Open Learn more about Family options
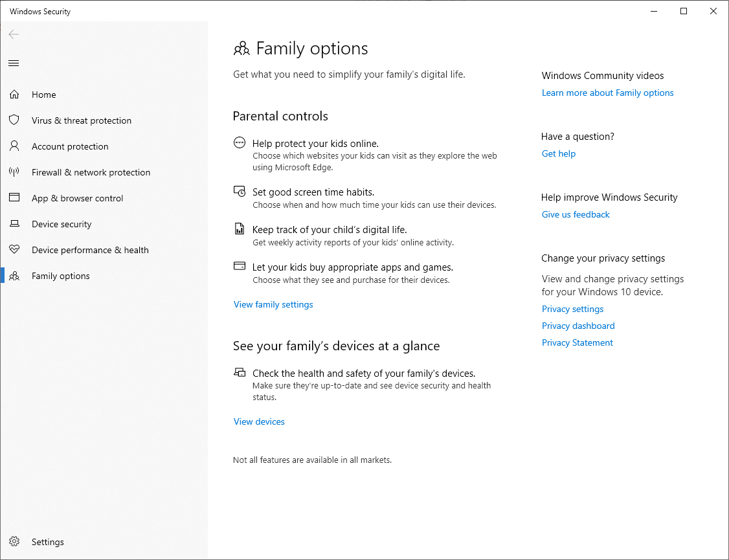The width and height of the screenshot is (729, 560). (x=608, y=93)
